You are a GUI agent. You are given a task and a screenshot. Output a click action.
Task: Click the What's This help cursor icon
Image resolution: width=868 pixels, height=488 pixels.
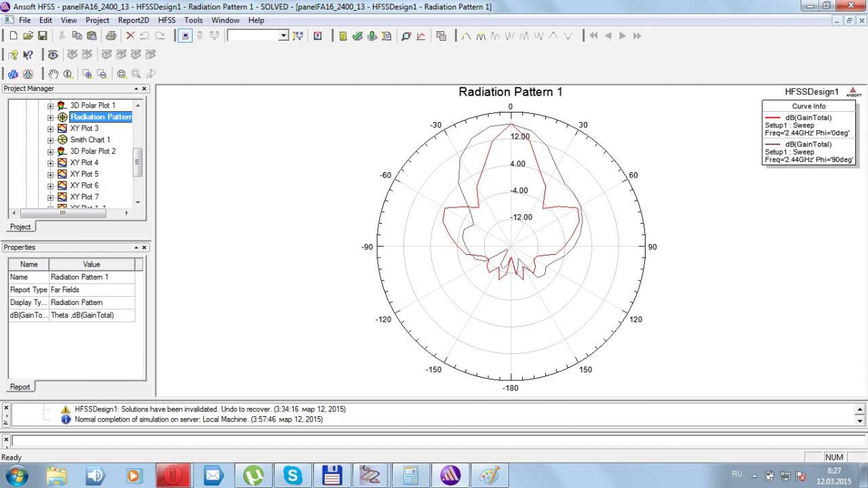point(28,55)
